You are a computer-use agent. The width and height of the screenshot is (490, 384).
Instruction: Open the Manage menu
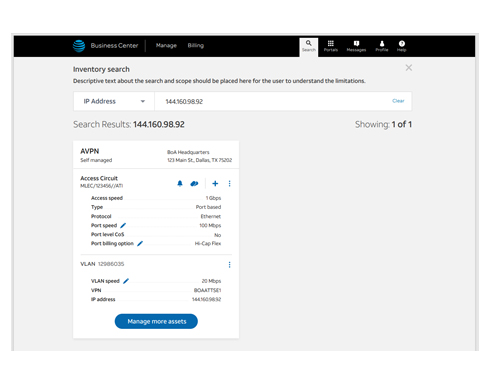pyautogui.click(x=166, y=46)
